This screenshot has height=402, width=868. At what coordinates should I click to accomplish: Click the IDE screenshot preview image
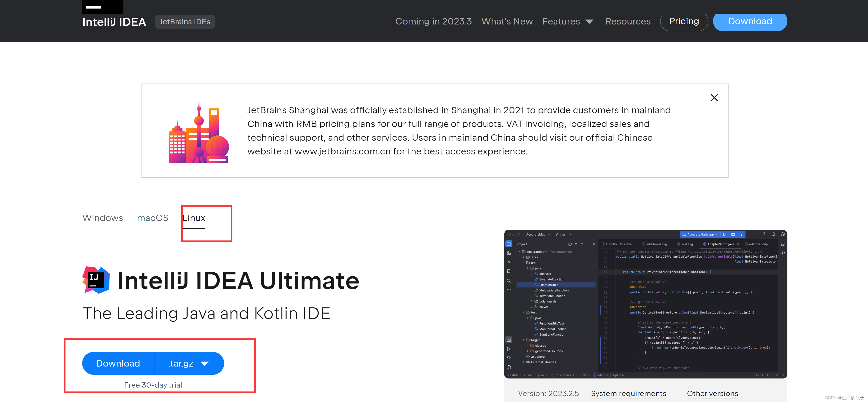pyautogui.click(x=645, y=304)
